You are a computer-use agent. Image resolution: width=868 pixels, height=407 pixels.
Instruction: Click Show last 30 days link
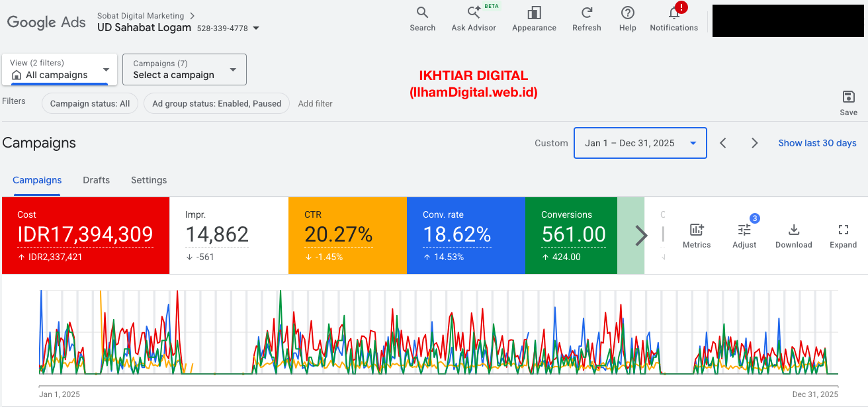point(817,143)
